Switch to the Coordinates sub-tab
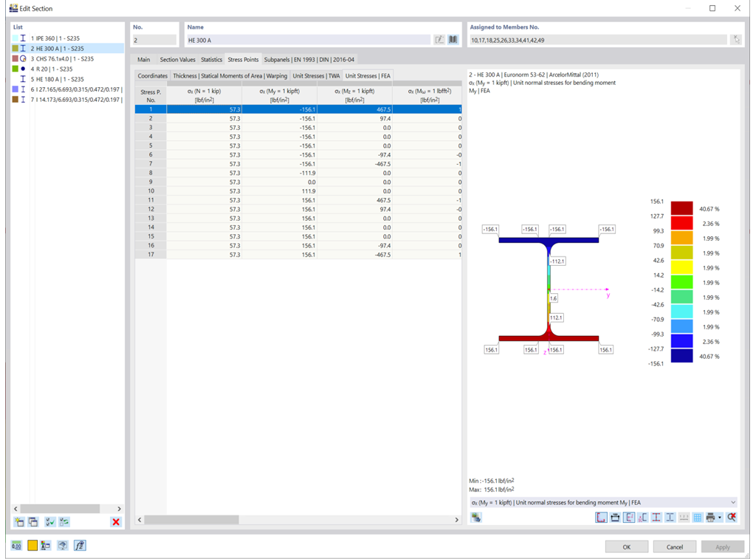 [x=152, y=76]
